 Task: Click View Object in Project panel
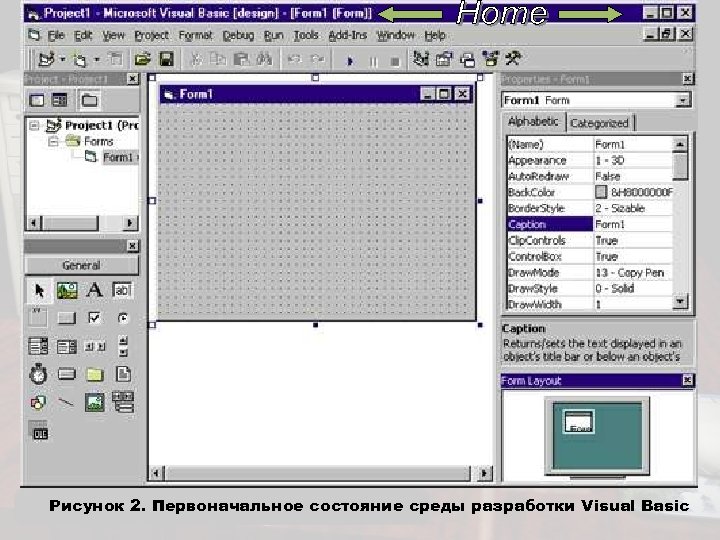[59, 100]
